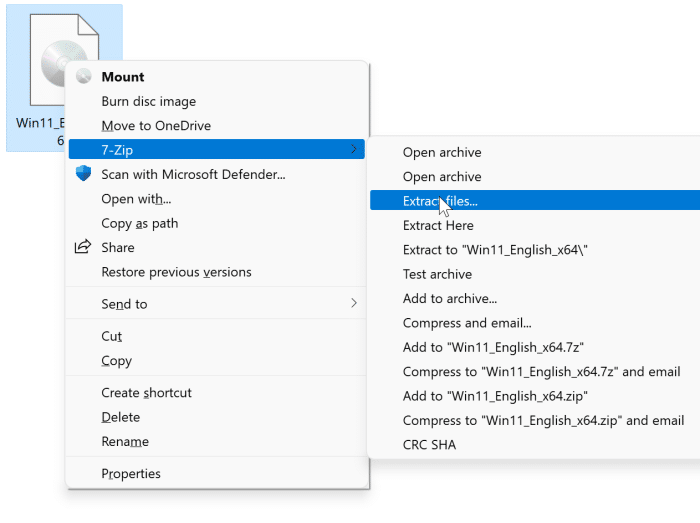
Task: Click the Microsoft Defender shield icon
Action: (83, 173)
